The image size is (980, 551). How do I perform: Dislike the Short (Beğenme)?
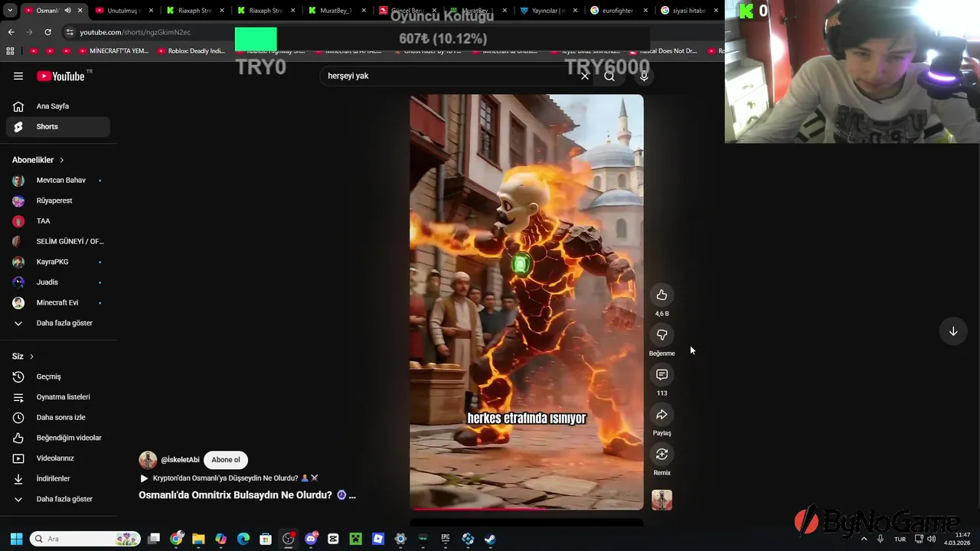(x=661, y=334)
